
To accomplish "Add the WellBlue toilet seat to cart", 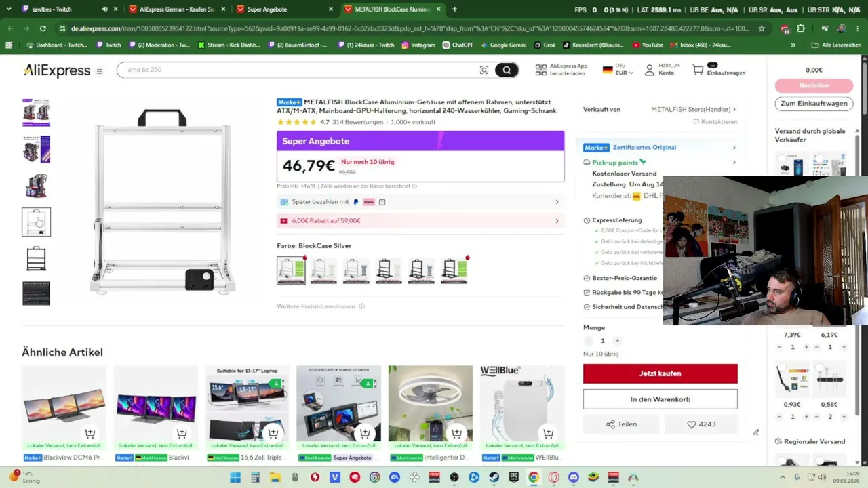I will pos(548,433).
